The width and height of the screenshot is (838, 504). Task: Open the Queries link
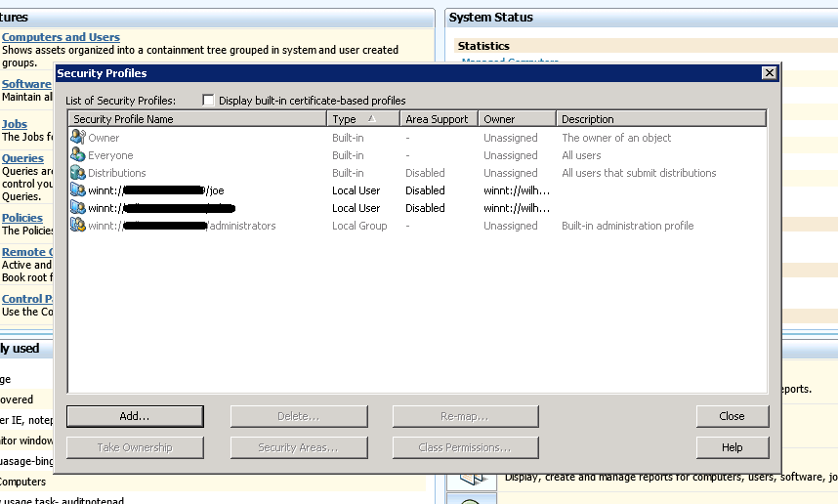[x=22, y=158]
